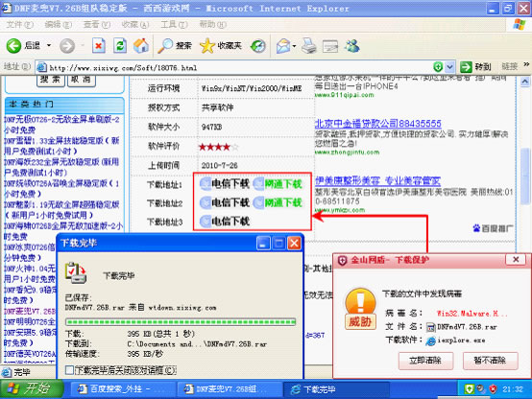Click the 百度推广 link

click(x=493, y=228)
